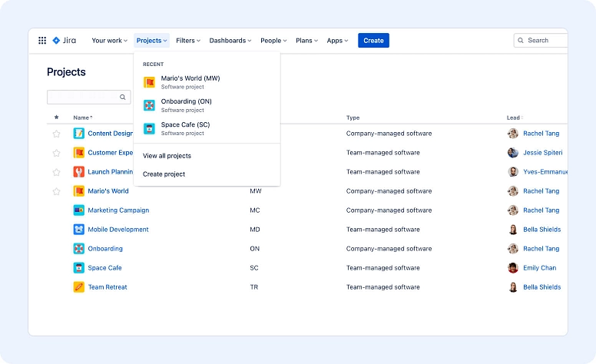Open Bella Shields lead link for Team Retreat
The height and width of the screenshot is (364, 596).
click(541, 287)
